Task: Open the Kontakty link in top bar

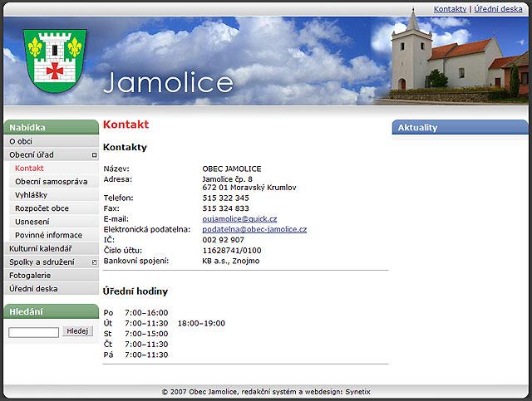Action: pyautogui.click(x=450, y=9)
